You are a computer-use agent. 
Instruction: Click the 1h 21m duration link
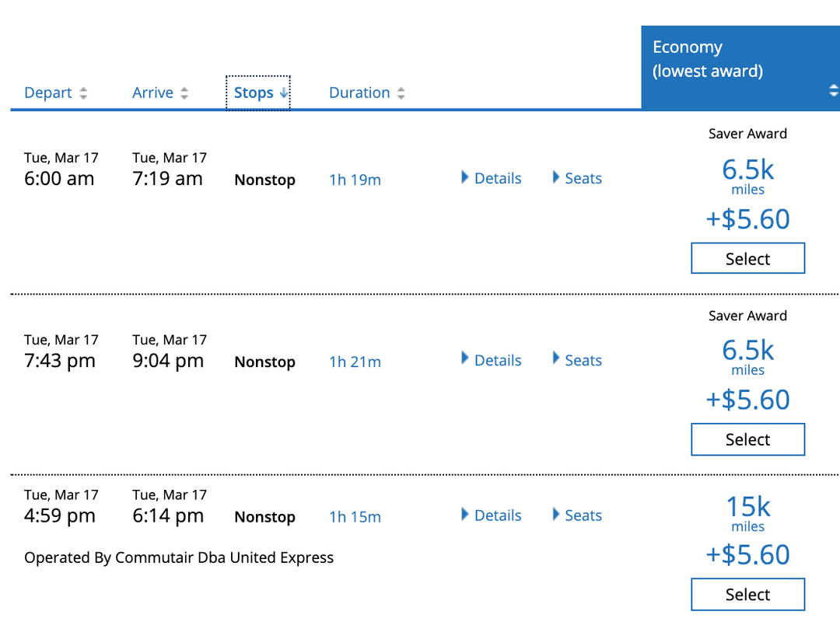pyautogui.click(x=355, y=361)
